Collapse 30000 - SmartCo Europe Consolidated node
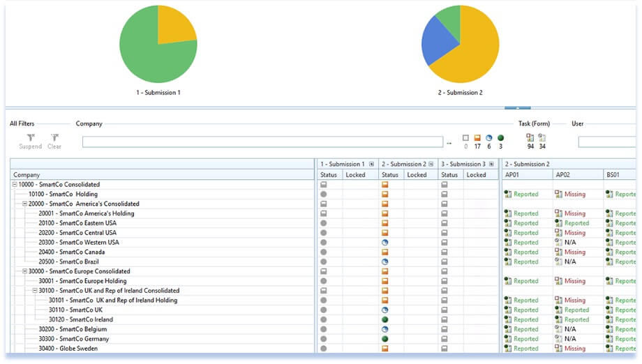642x364 pixels. (x=24, y=272)
